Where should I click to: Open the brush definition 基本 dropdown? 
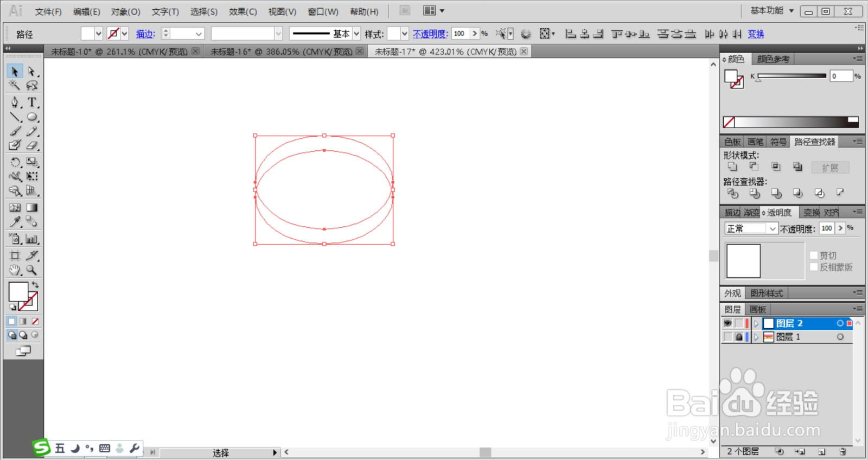point(356,34)
